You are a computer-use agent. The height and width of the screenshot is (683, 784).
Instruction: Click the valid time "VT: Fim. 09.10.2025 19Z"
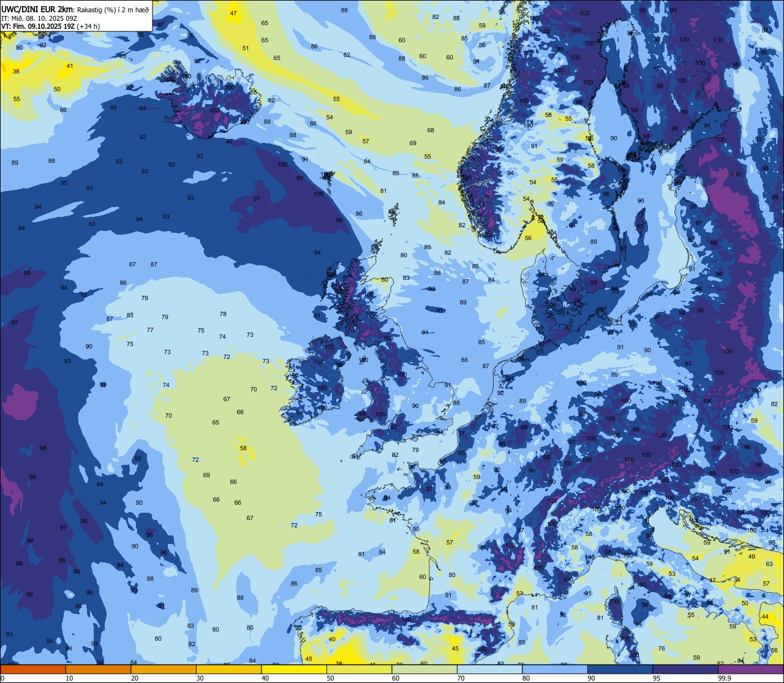38,26
